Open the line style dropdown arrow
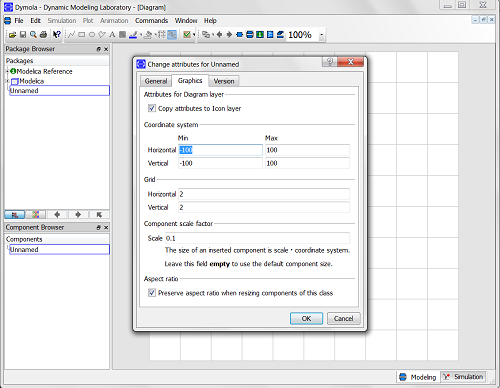Image resolution: width=500 pixels, height=388 pixels. (x=141, y=35)
